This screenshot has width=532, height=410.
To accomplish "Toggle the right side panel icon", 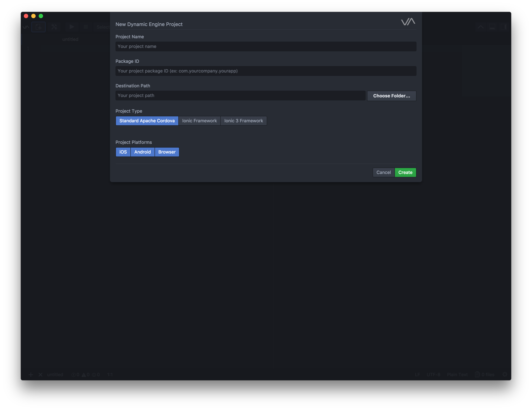I will pos(504,27).
